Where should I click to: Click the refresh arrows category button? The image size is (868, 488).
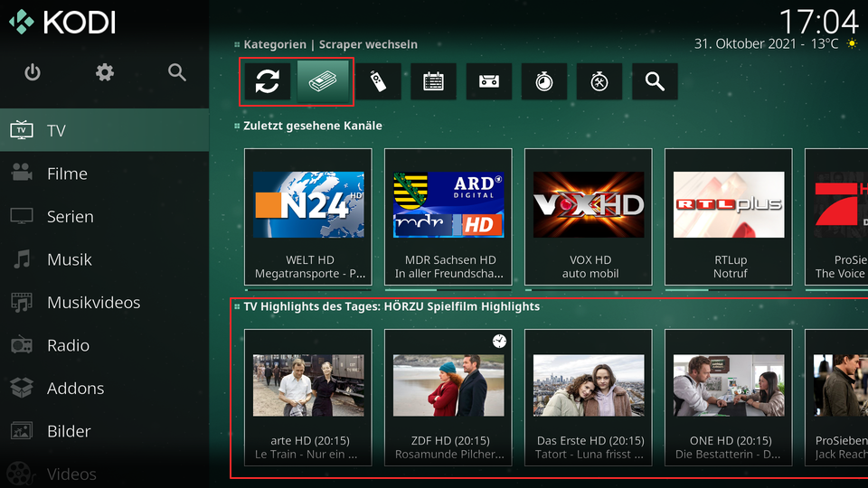(x=268, y=82)
